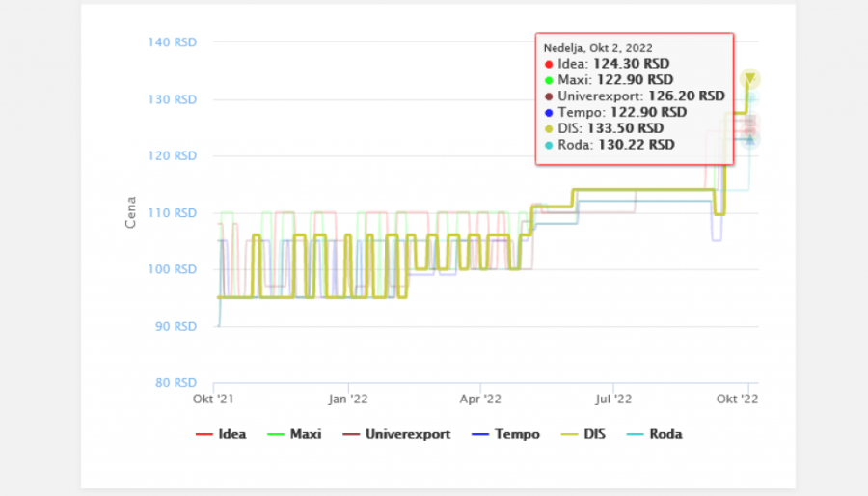Click the red Idea bullet in tooltip
Image resolution: width=868 pixels, height=496 pixels.
point(549,64)
